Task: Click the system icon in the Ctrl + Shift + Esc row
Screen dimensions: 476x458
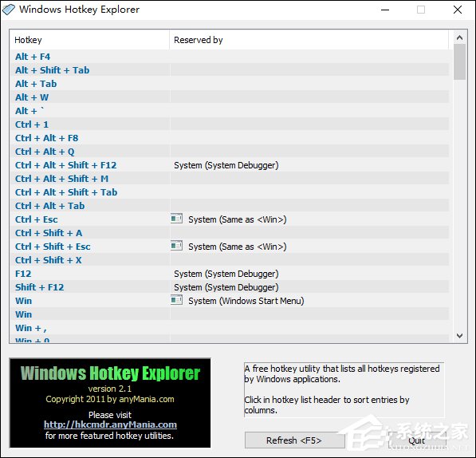Action: [176, 246]
